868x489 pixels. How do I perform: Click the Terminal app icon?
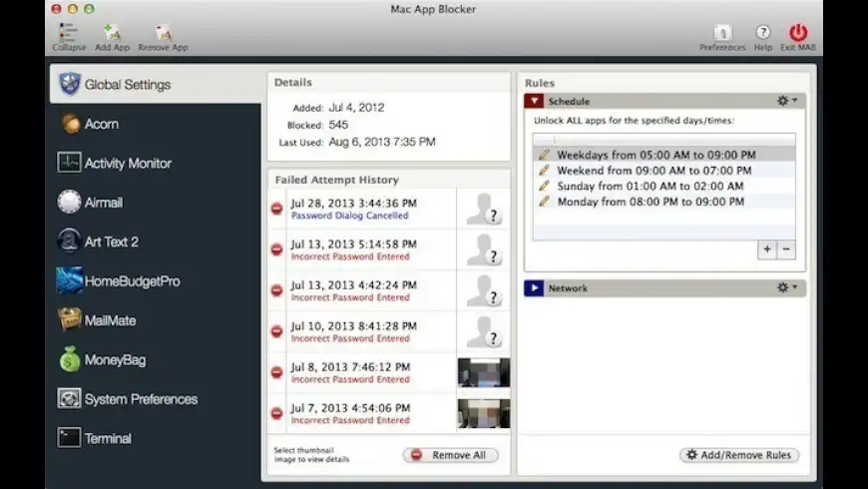pos(69,437)
